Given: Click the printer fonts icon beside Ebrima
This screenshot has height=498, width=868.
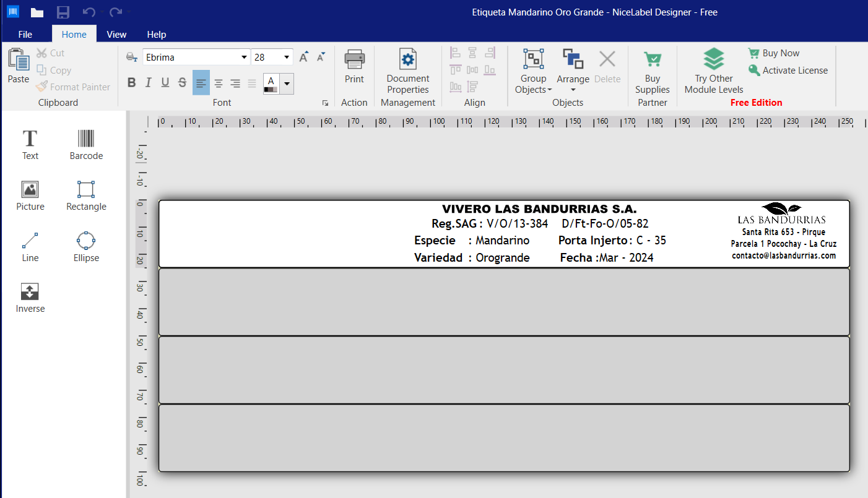Looking at the screenshot, I should point(132,58).
